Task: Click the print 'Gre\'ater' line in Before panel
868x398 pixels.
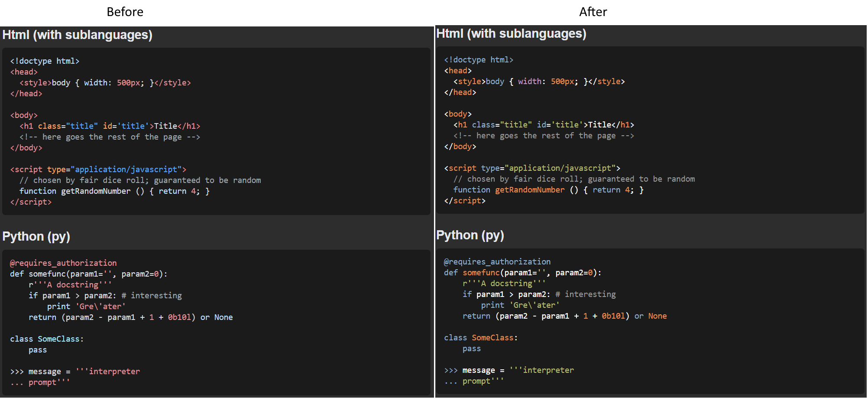Action: 87,307
